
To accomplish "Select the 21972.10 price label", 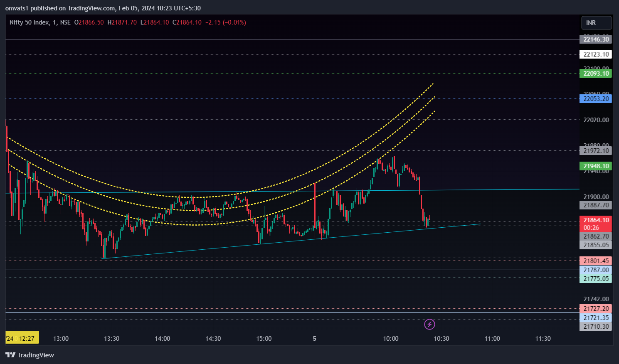I will click(596, 151).
